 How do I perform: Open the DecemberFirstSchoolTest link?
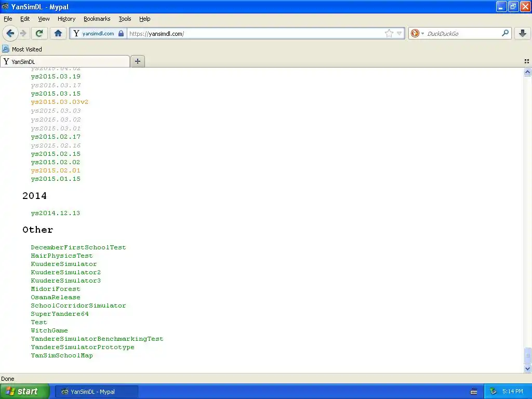tap(78, 247)
